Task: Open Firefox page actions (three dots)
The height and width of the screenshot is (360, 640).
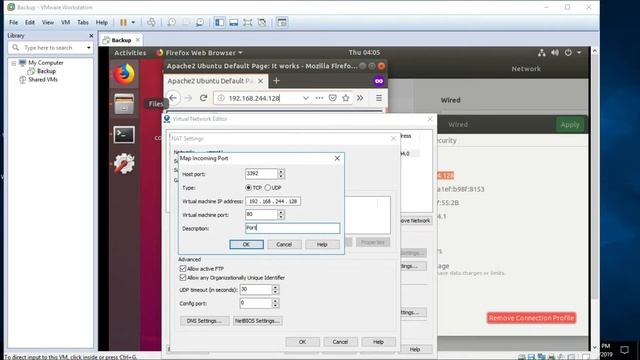Action: click(319, 98)
